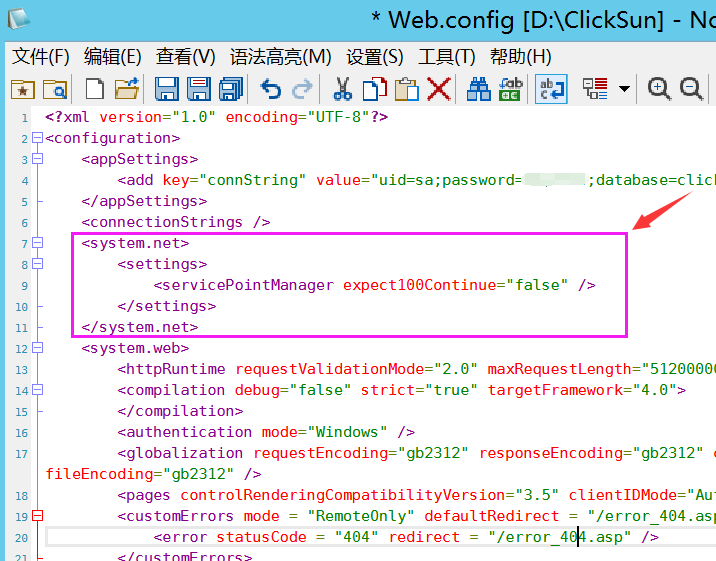
Task: Click the xml version declaration on line 1
Action: pos(216,117)
